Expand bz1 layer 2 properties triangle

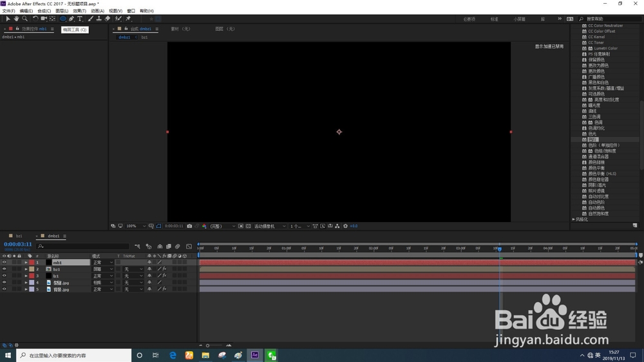(26, 269)
